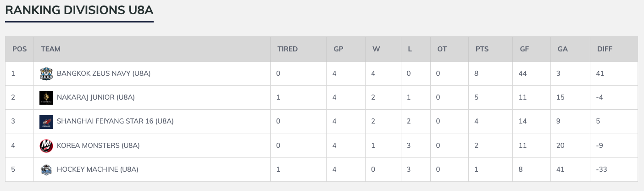This screenshot has width=644, height=191.
Task: Open the Nakaraj Junior (U8A) team link
Action: 95,97
